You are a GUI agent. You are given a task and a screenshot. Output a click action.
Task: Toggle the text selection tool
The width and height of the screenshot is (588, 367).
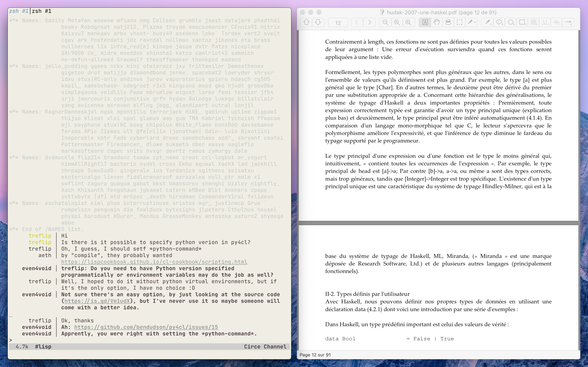pyautogui.click(x=425, y=23)
